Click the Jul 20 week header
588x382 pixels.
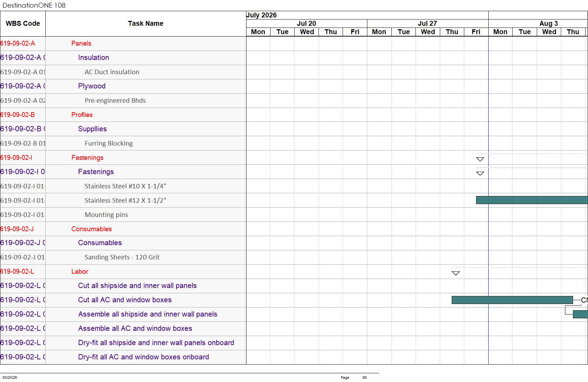[x=306, y=23]
